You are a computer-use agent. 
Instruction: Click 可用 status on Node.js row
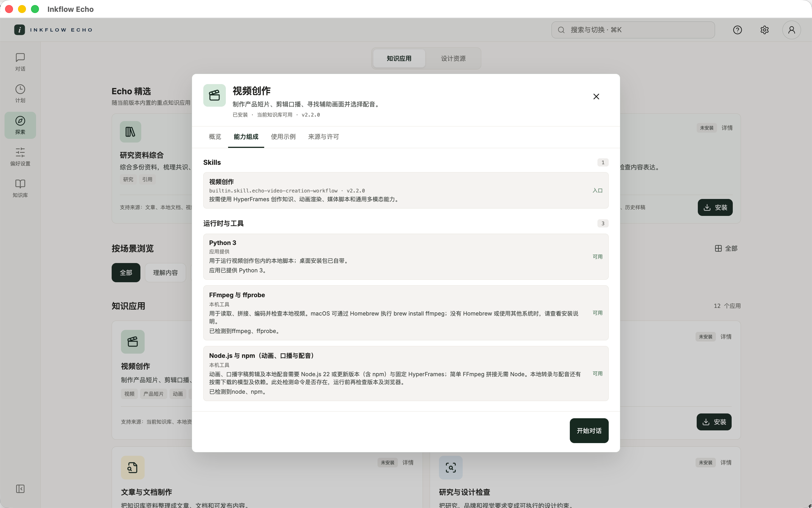click(597, 373)
